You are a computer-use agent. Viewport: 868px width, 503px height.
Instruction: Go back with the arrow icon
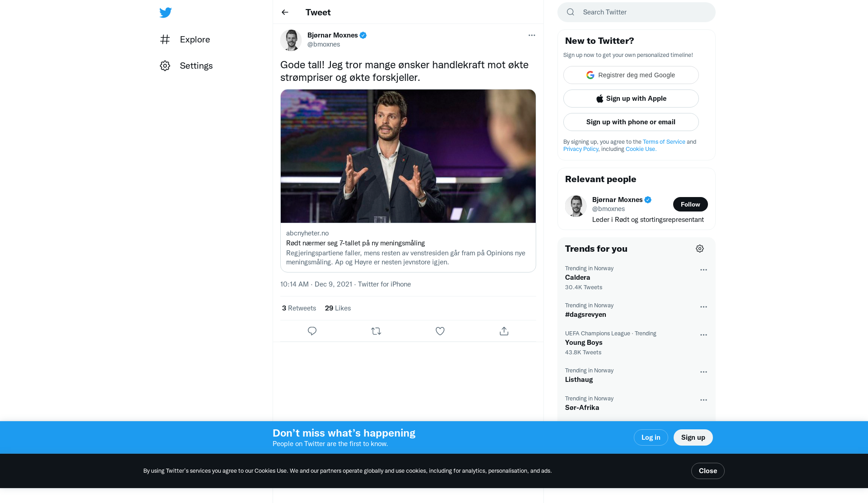(285, 12)
